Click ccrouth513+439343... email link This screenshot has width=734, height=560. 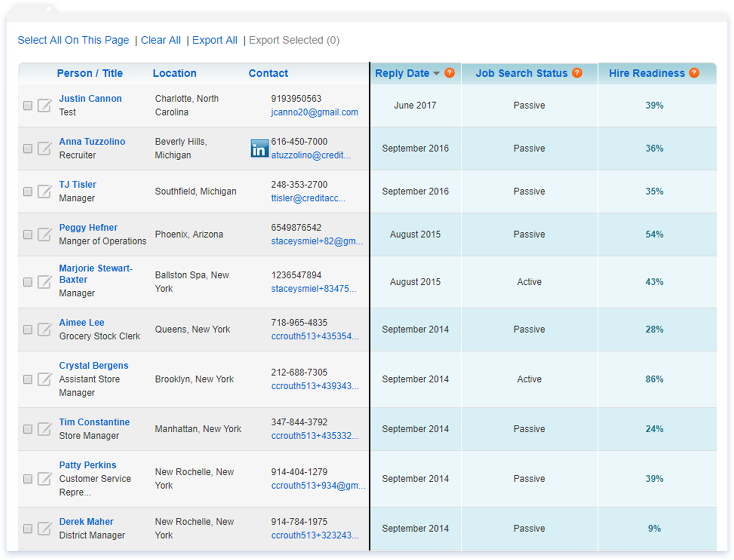click(315, 386)
